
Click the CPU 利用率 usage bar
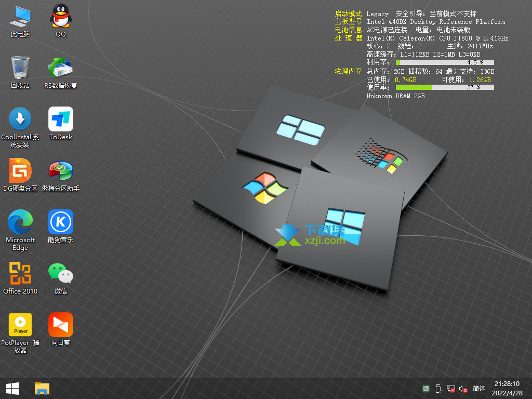(445, 62)
